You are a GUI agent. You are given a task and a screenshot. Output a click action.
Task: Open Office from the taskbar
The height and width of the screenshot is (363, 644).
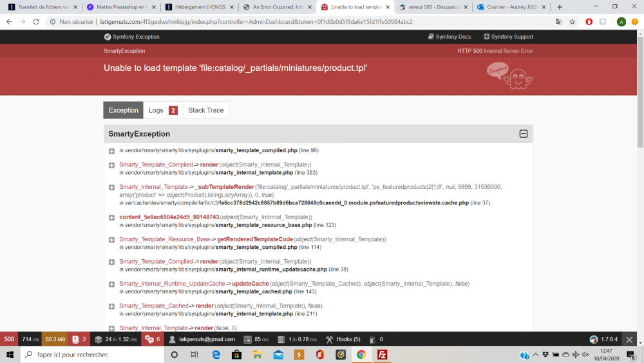[x=320, y=355]
